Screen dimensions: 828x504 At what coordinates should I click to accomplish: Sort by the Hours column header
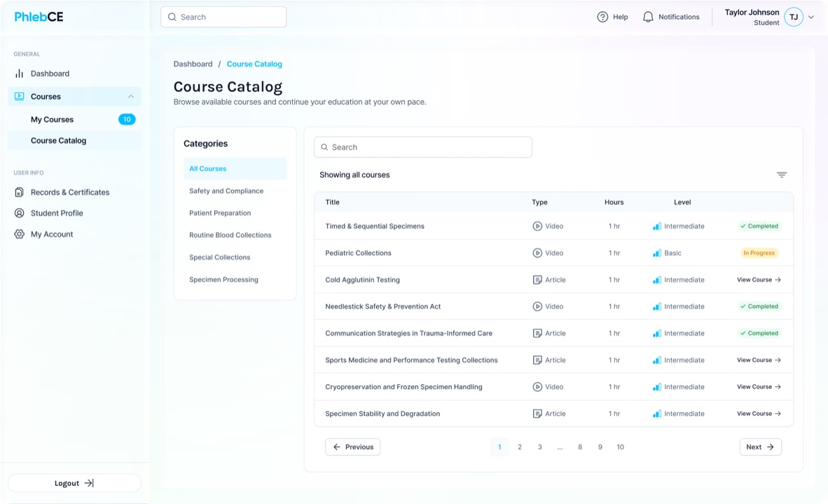click(614, 202)
